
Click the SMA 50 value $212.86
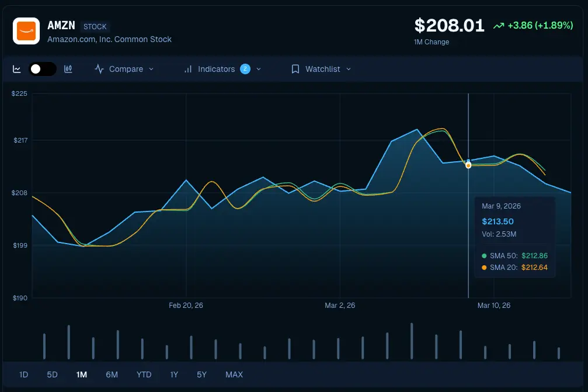coord(534,256)
